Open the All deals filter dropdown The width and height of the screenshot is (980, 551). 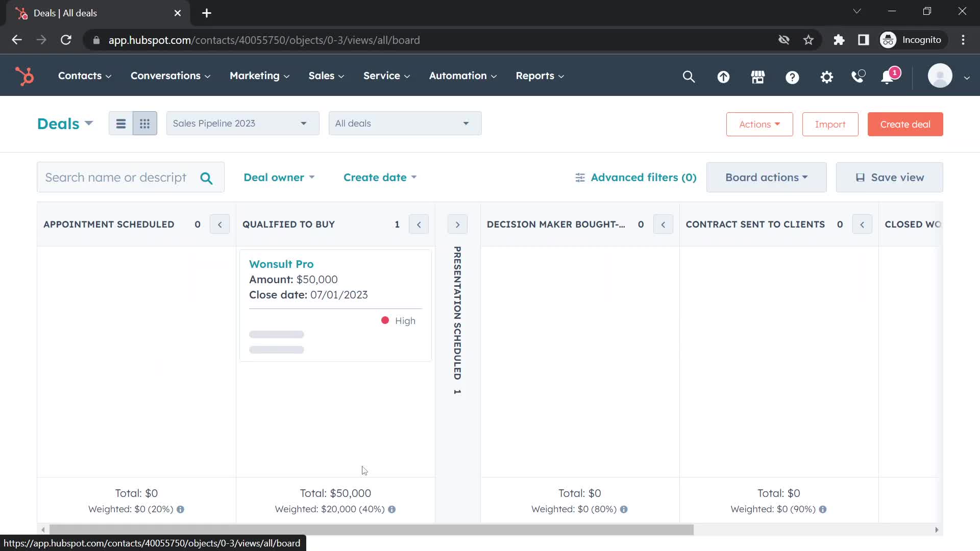coord(402,124)
